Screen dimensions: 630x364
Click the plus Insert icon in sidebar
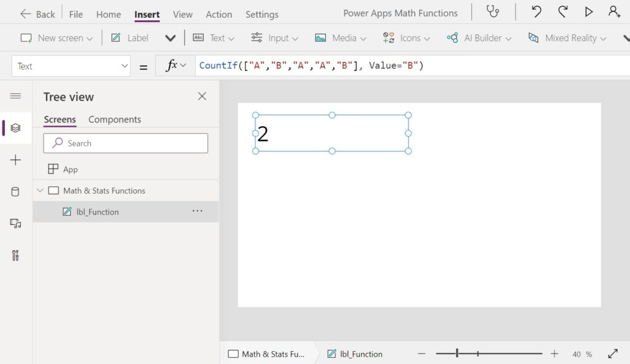click(15, 160)
